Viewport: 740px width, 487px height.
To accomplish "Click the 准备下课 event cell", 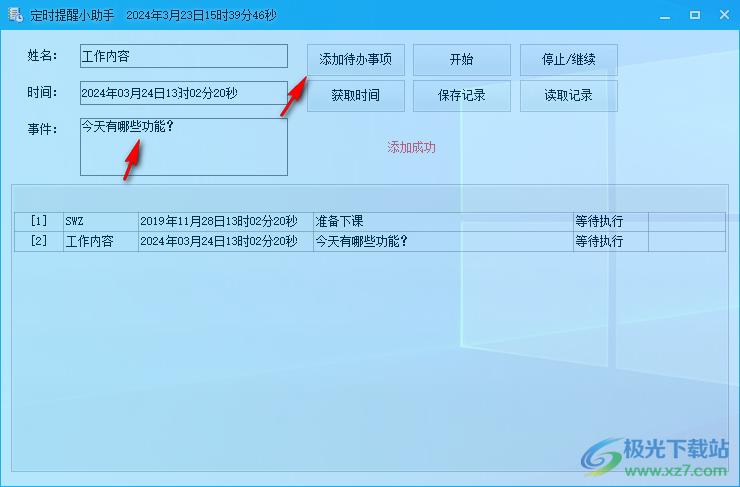I will pos(443,221).
